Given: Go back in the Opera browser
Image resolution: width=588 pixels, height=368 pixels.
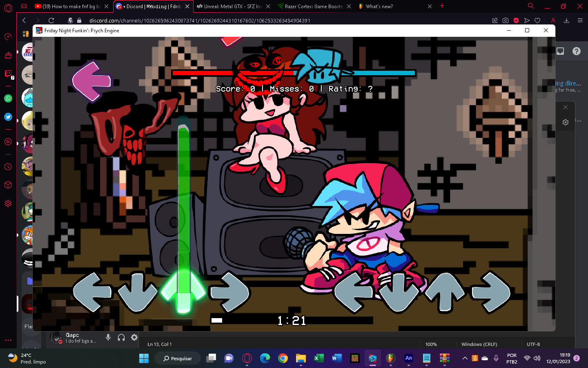Looking at the screenshot, I should pos(24,20).
